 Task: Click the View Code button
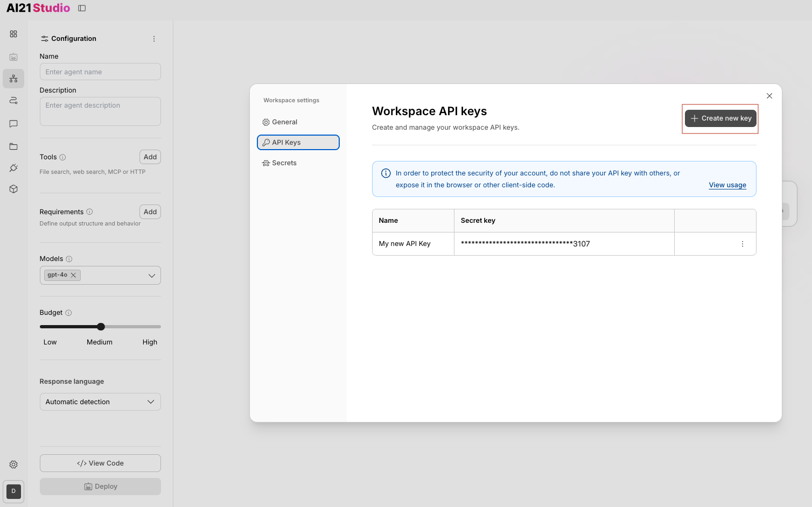(x=100, y=463)
